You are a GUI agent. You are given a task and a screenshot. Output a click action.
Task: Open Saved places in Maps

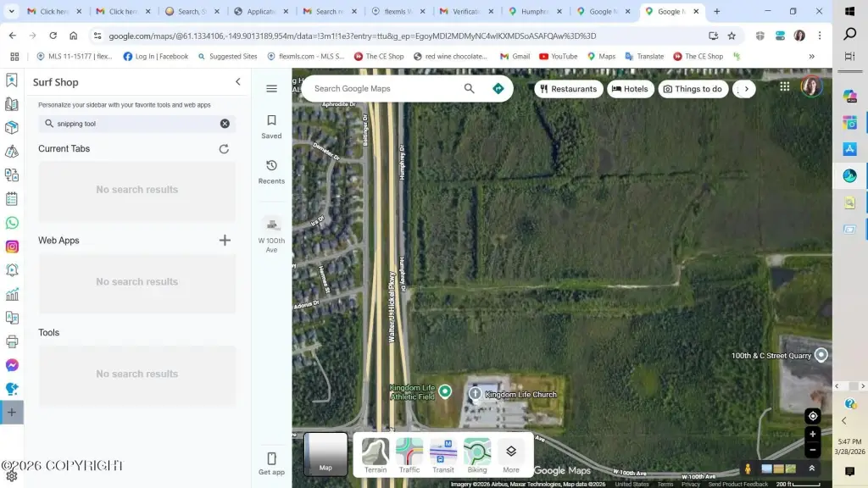(271, 126)
